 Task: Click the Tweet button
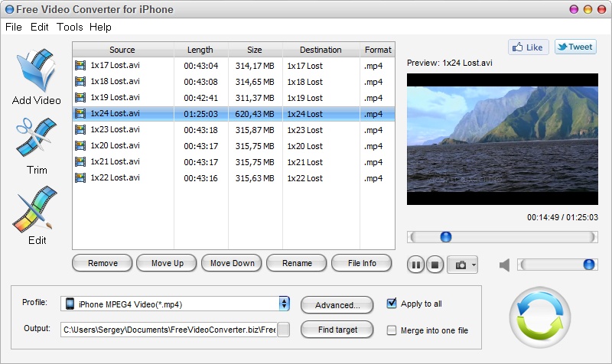pos(575,47)
